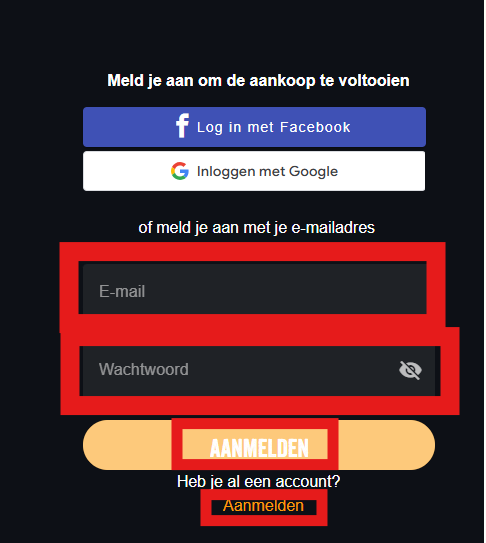
Task: Click the multicolor Google "G" logo
Action: coord(180,171)
